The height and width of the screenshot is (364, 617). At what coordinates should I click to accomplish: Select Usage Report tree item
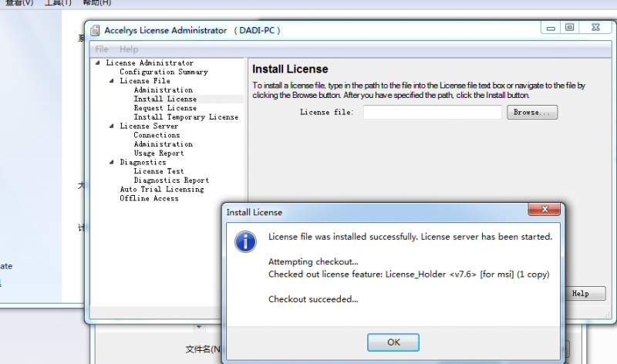[x=159, y=153]
